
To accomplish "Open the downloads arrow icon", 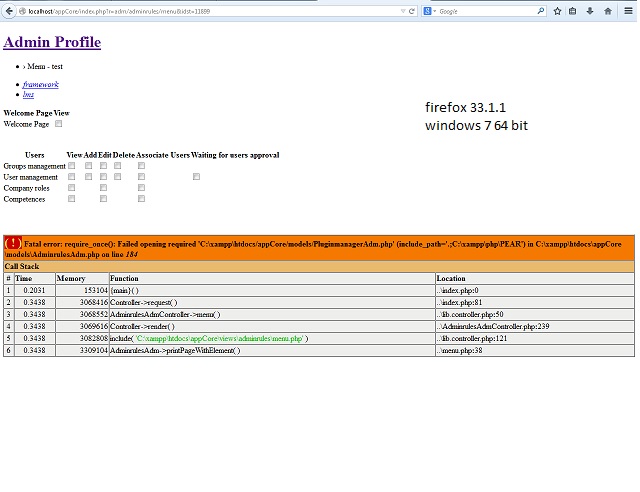I will (590, 11).
